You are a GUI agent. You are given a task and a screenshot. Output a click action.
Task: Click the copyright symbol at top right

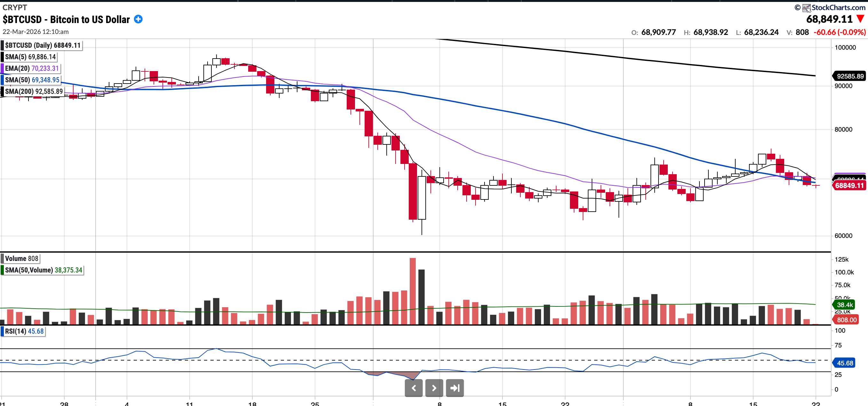[797, 8]
